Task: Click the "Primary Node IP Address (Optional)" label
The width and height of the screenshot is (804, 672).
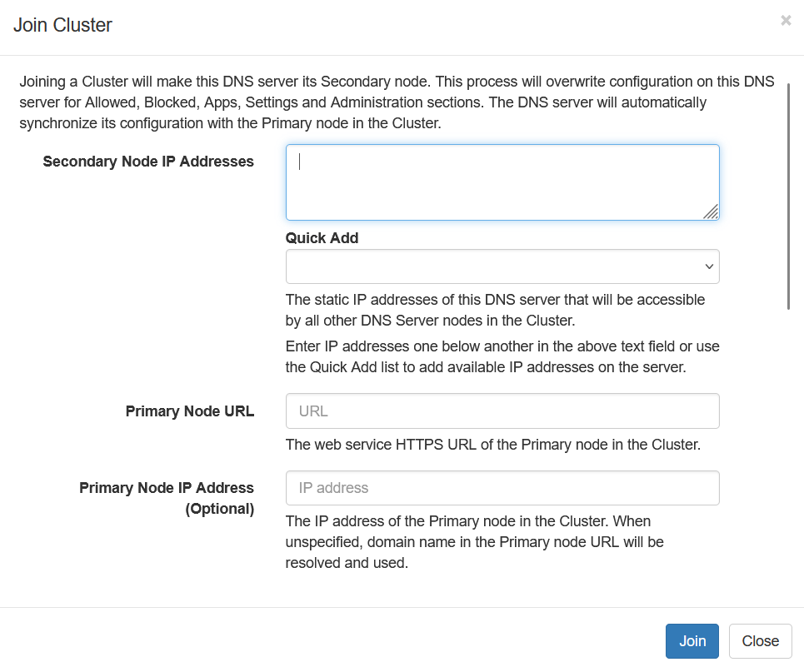Action: tap(167, 498)
